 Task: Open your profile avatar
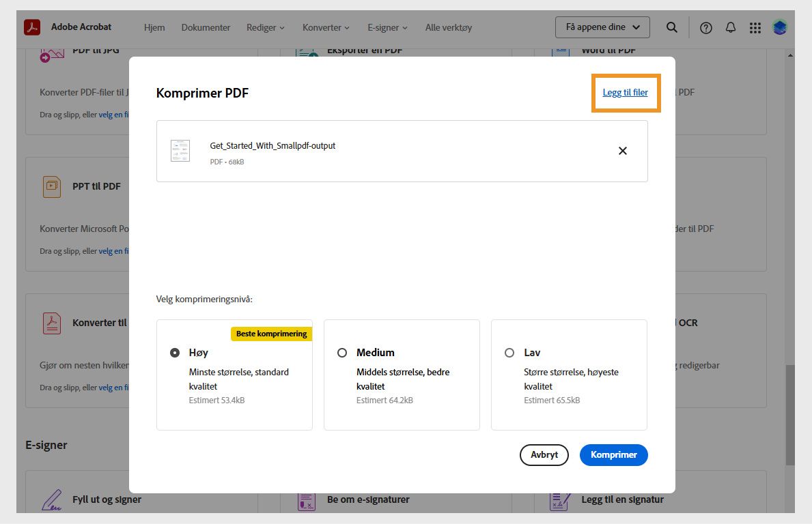tap(779, 27)
